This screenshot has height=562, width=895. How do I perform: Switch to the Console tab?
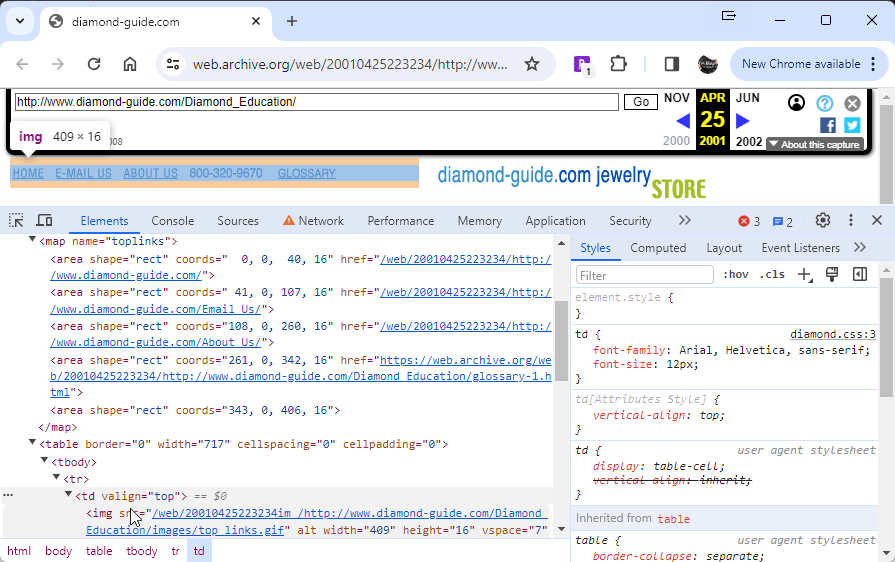(x=172, y=221)
